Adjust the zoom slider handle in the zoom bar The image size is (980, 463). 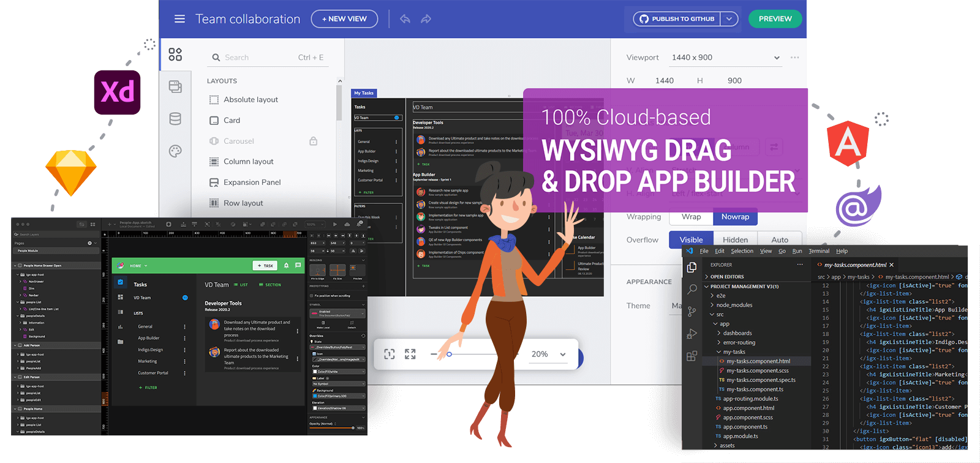(449, 354)
